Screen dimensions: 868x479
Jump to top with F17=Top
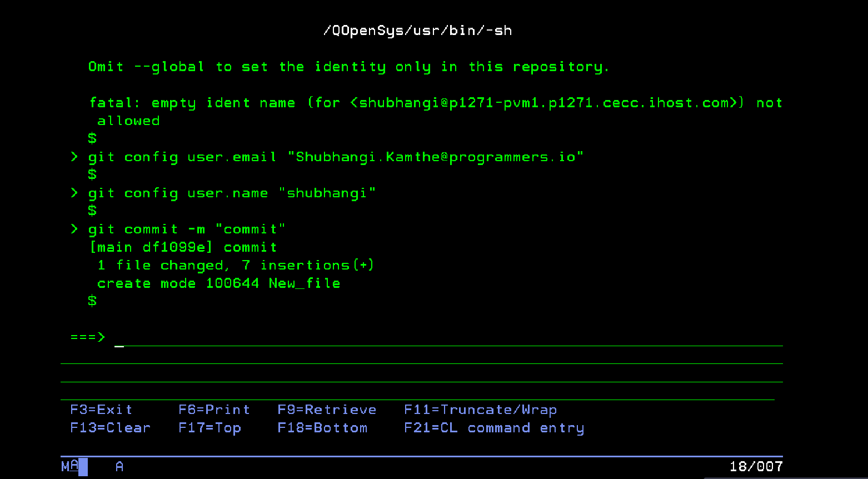tap(209, 428)
